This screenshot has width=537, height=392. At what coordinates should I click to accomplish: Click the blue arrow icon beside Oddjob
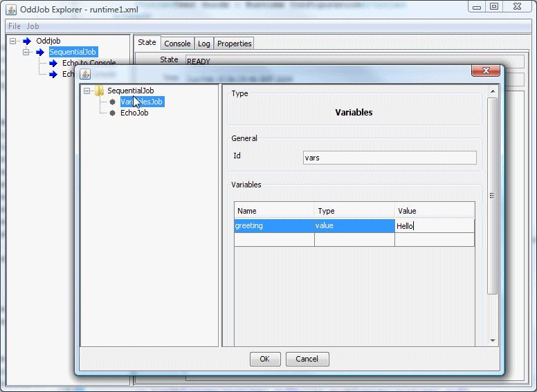point(28,41)
